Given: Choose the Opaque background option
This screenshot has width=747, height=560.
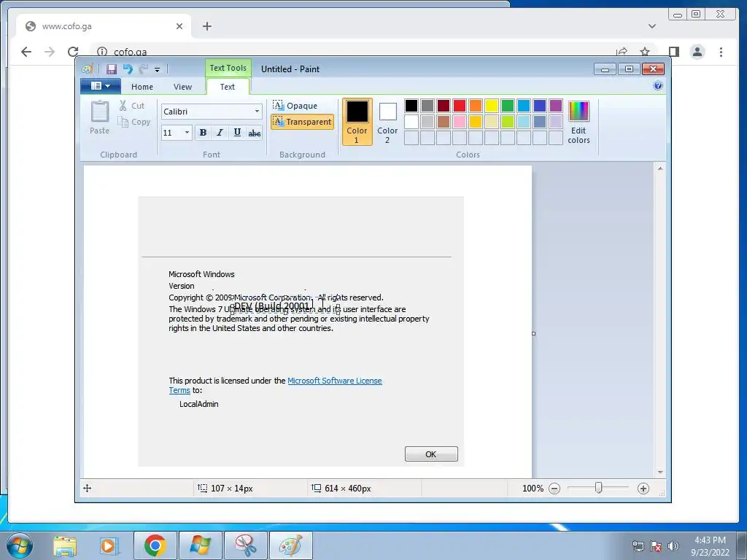Looking at the screenshot, I should coord(295,105).
